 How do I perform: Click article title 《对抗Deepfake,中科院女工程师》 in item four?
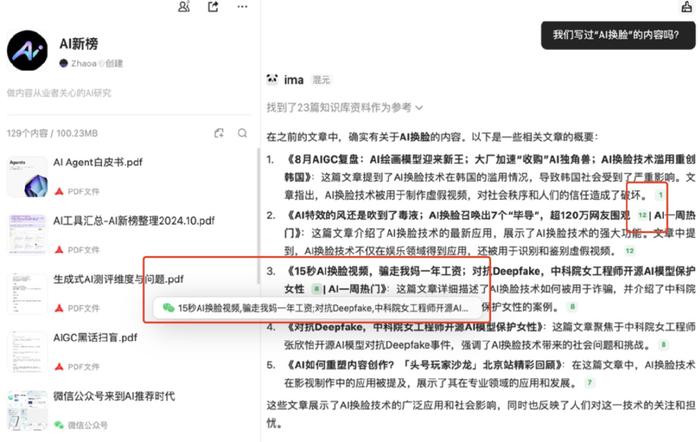pos(415,327)
